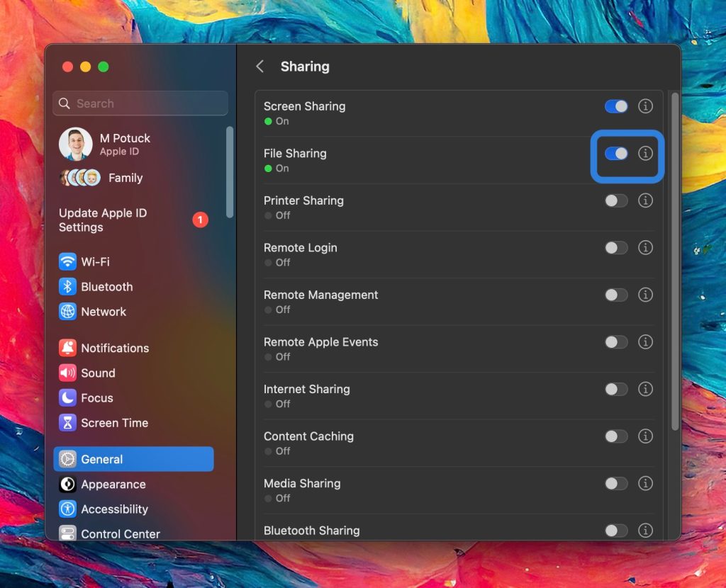Viewport: 726px width, 588px height.
Task: Enable Printer Sharing
Action: pyautogui.click(x=615, y=200)
